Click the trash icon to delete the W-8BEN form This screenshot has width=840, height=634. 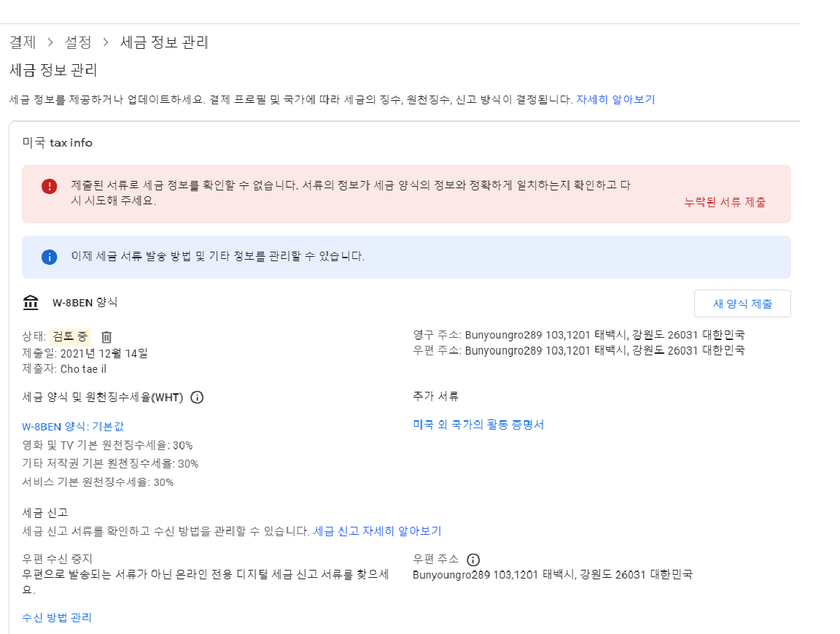click(105, 336)
